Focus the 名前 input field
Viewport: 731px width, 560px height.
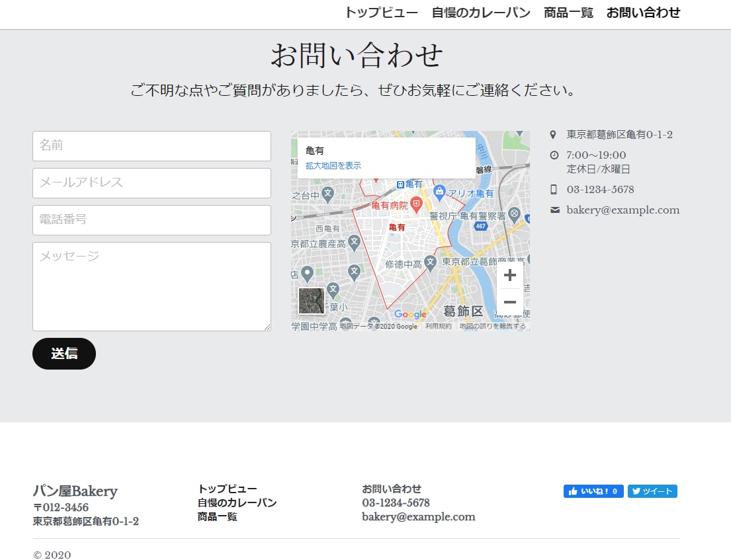(x=151, y=146)
